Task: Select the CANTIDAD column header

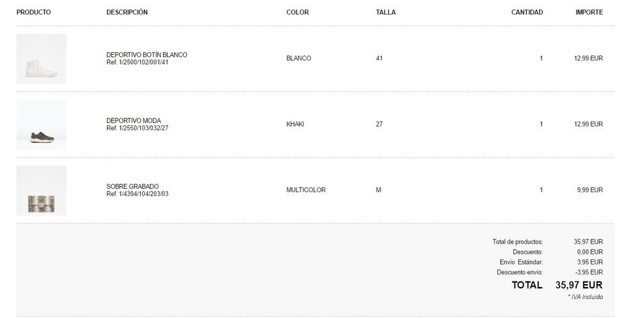Action: [527, 12]
